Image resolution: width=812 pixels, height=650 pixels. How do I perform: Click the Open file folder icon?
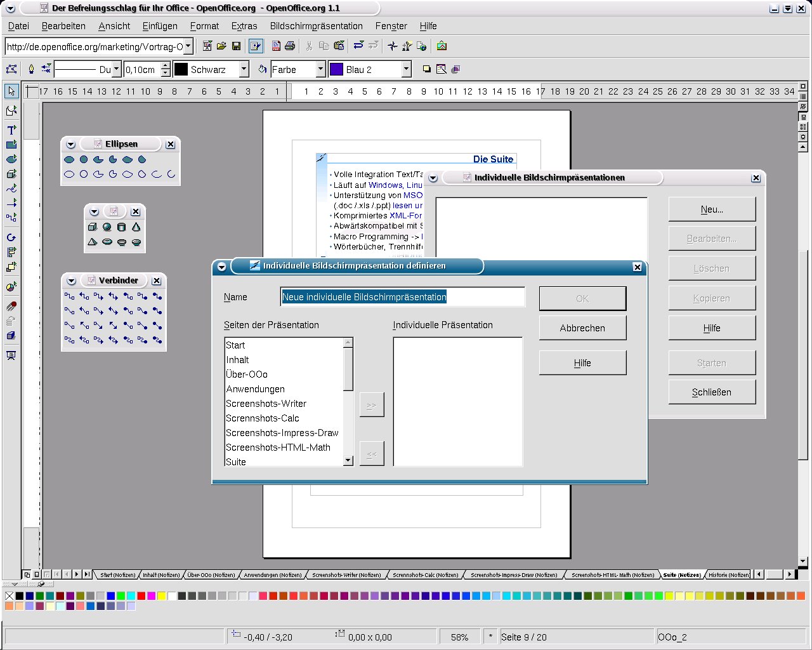[221, 46]
